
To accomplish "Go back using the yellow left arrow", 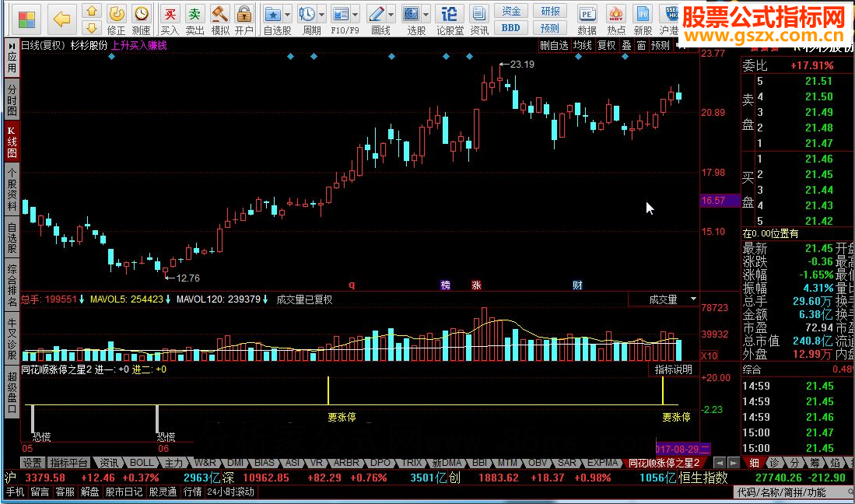I will coord(61,19).
